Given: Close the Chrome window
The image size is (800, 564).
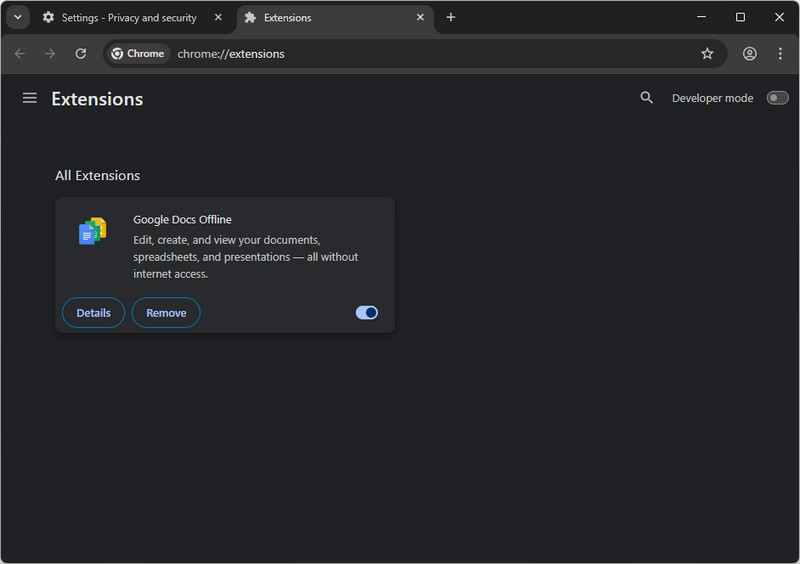Looking at the screenshot, I should 779,17.
